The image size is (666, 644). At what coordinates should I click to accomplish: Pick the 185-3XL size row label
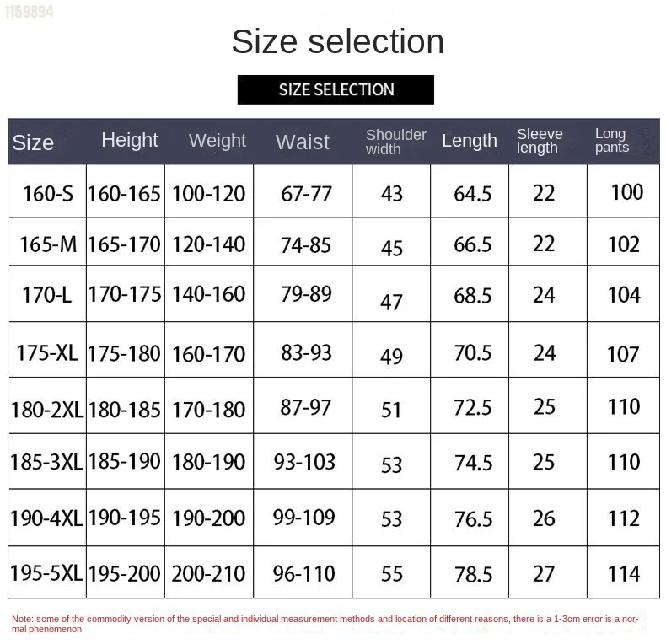coord(47,462)
